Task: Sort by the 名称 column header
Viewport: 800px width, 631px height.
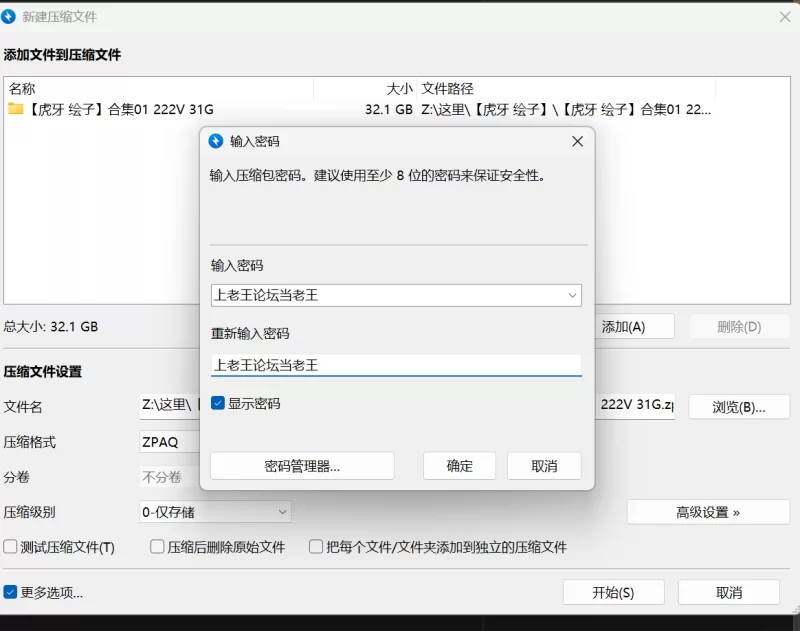Action: [x=159, y=89]
